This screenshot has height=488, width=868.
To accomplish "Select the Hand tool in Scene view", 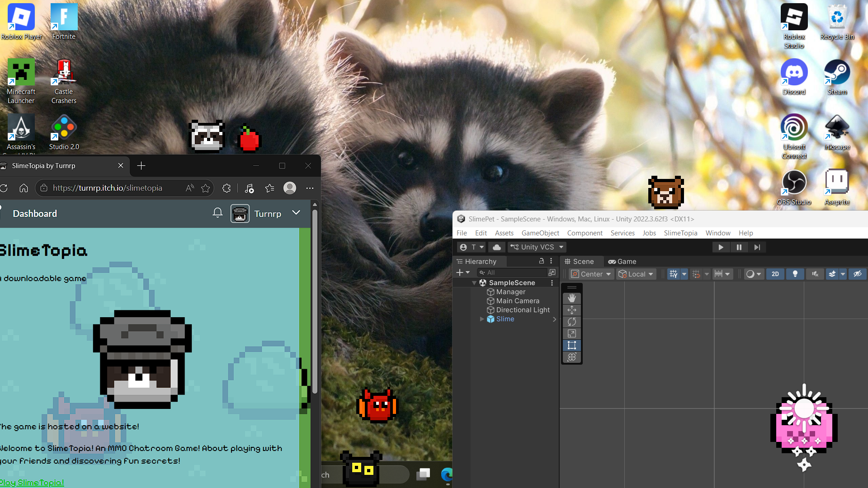I will (571, 298).
